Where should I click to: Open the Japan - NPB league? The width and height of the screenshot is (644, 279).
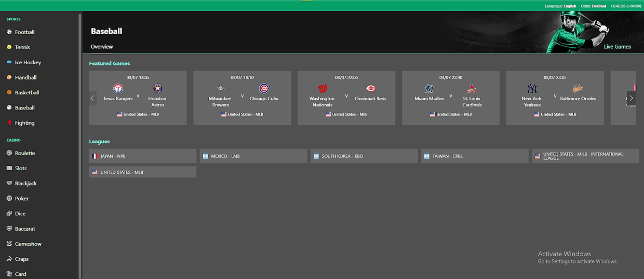[x=143, y=156]
